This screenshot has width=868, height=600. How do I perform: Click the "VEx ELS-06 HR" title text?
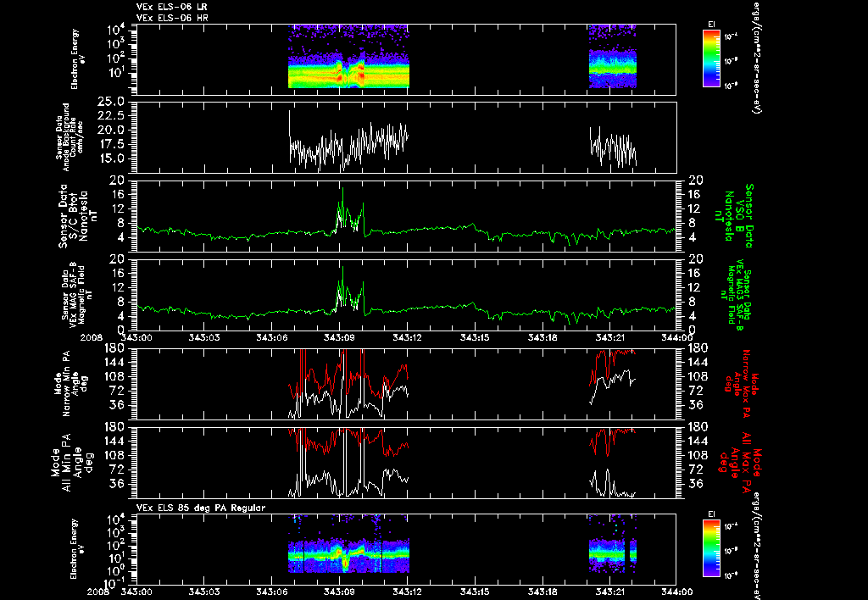pos(171,18)
